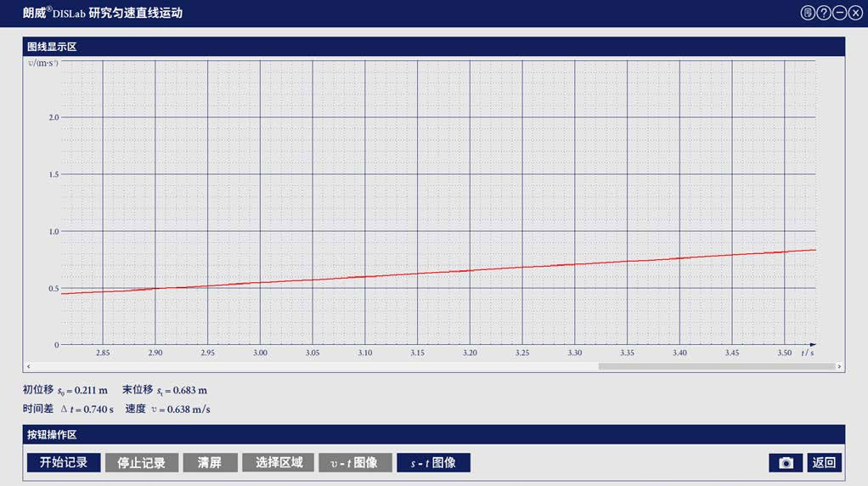Minimize the DISLab window
This screenshot has width=868, height=486.
pyautogui.click(x=839, y=13)
